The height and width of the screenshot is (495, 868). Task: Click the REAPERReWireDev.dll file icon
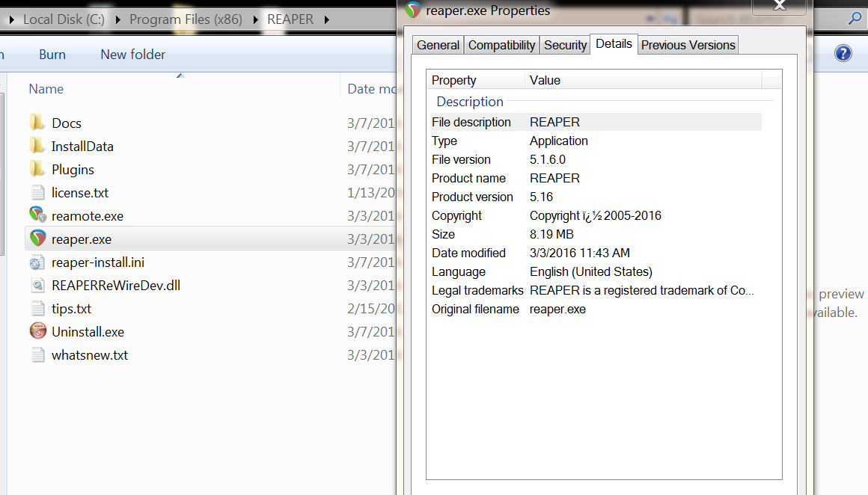pyautogui.click(x=37, y=286)
